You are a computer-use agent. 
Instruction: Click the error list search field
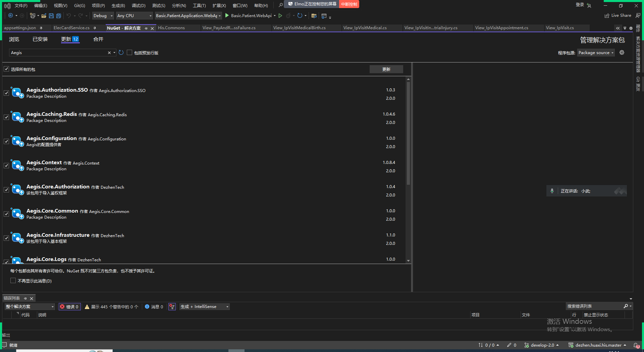tap(594, 306)
